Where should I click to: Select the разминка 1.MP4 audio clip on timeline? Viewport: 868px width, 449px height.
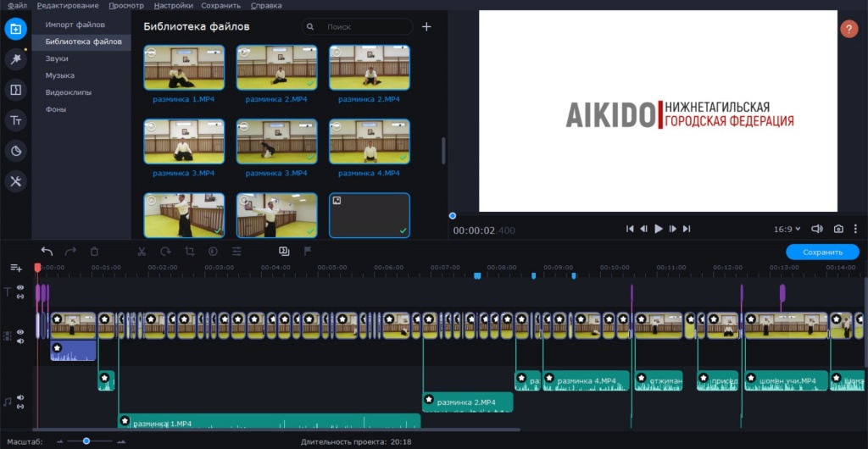pos(269,421)
